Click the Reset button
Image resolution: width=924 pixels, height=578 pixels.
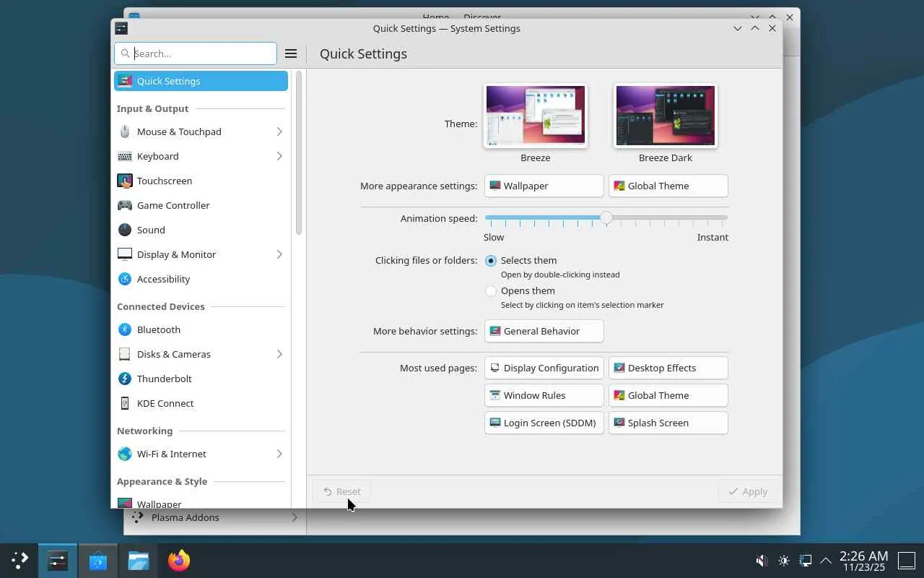click(341, 491)
